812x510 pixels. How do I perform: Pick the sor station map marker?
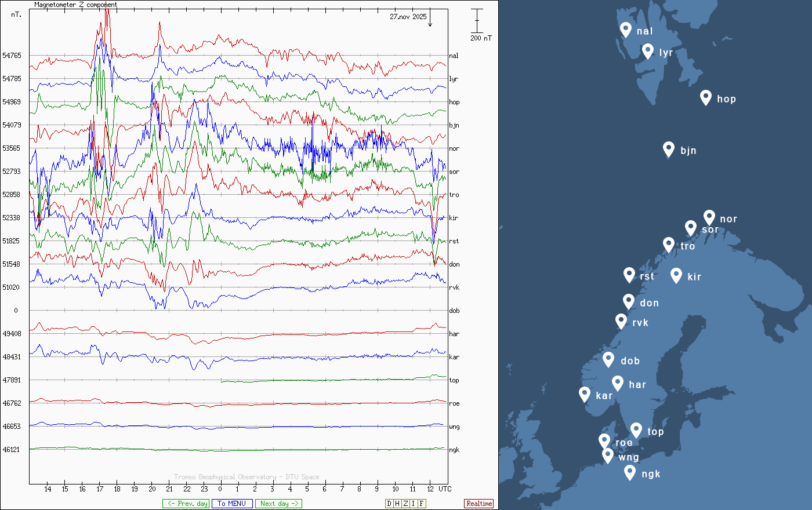691,228
